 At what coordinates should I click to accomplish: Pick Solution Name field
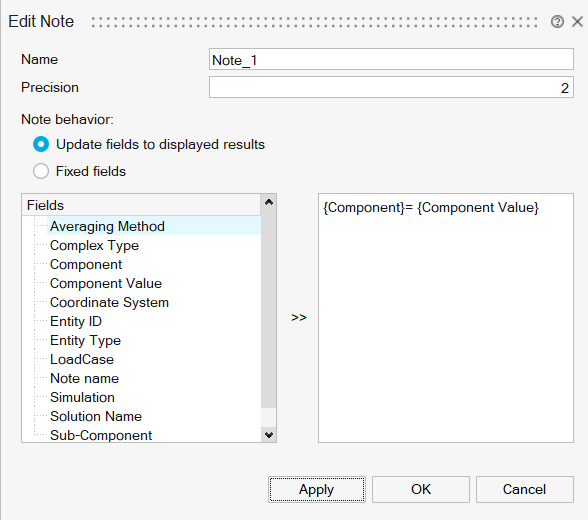(96, 417)
